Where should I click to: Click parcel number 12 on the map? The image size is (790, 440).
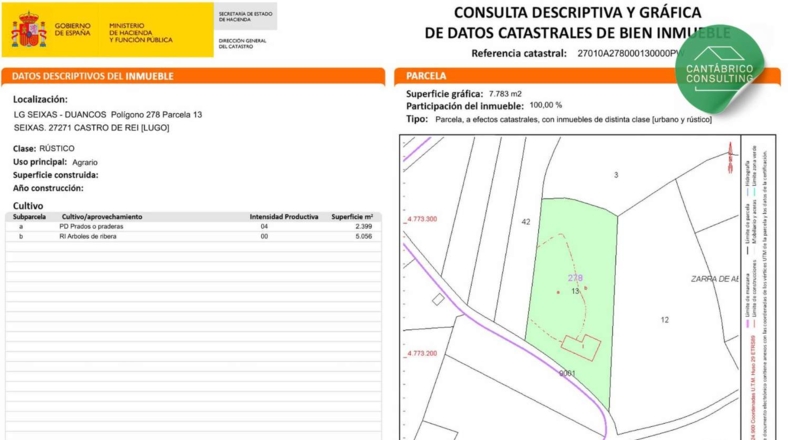(665, 320)
